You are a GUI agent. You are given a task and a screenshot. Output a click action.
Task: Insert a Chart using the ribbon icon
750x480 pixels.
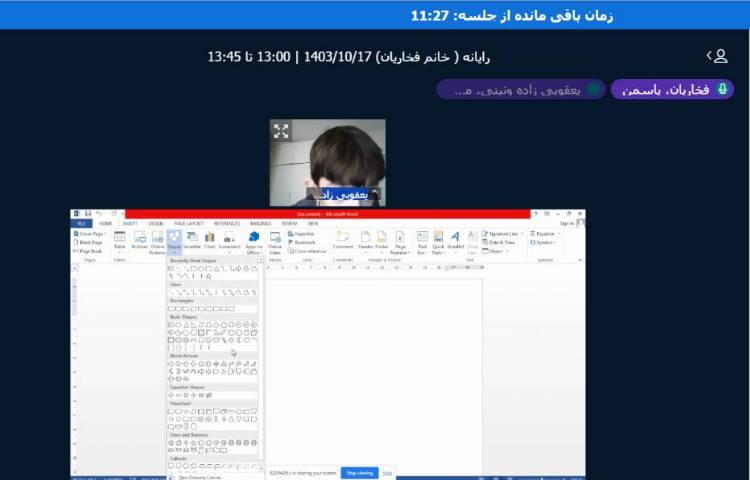210,240
